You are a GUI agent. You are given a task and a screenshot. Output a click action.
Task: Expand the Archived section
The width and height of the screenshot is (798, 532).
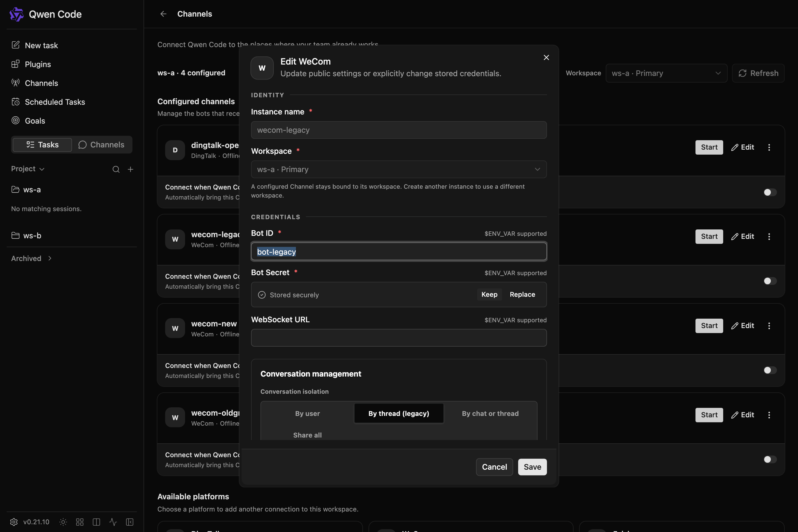(32, 259)
